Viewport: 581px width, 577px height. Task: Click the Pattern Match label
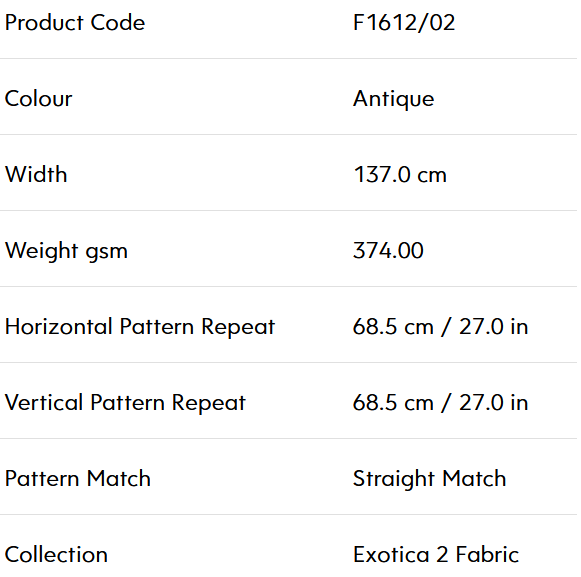78,478
